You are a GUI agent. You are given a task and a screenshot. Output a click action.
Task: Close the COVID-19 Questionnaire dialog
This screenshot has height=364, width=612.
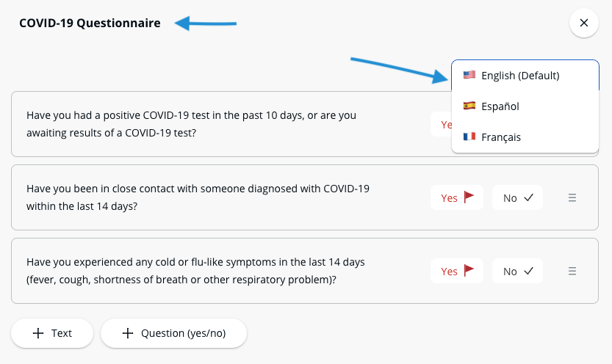click(x=584, y=23)
